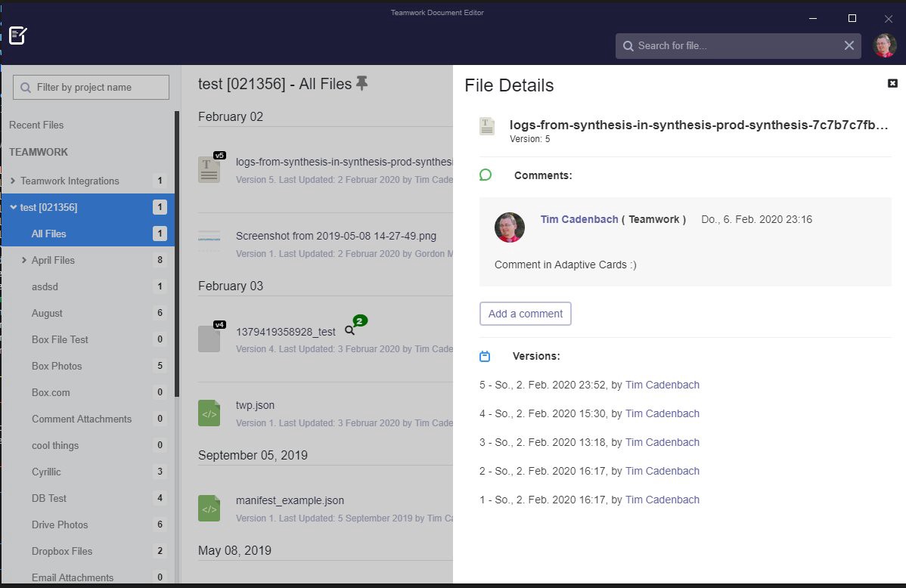Click the v5 version badge on logs file
Image resolution: width=906 pixels, height=588 pixels.
(x=219, y=156)
